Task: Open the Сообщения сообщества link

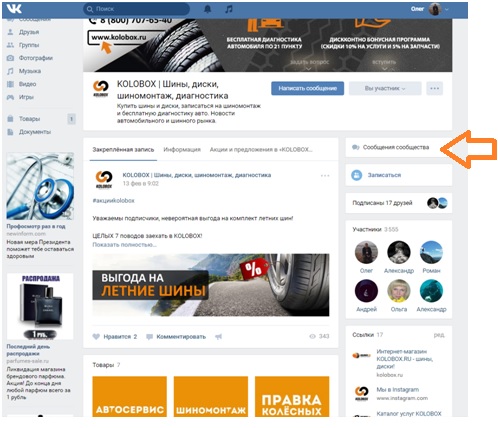Action: (x=396, y=147)
